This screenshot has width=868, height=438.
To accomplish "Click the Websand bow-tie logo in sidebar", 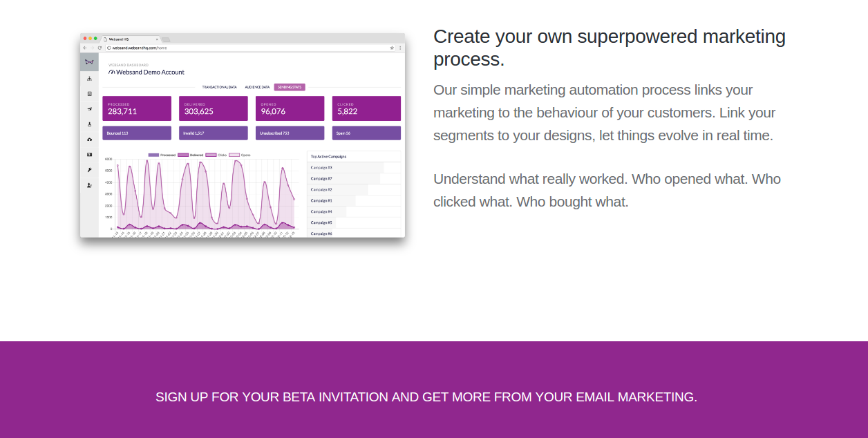I will [x=89, y=62].
